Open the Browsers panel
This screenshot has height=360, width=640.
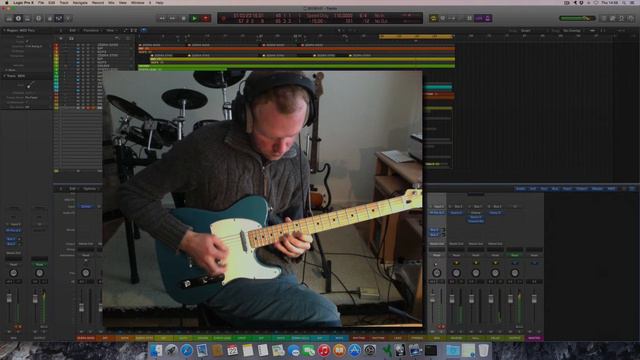[x=631, y=18]
